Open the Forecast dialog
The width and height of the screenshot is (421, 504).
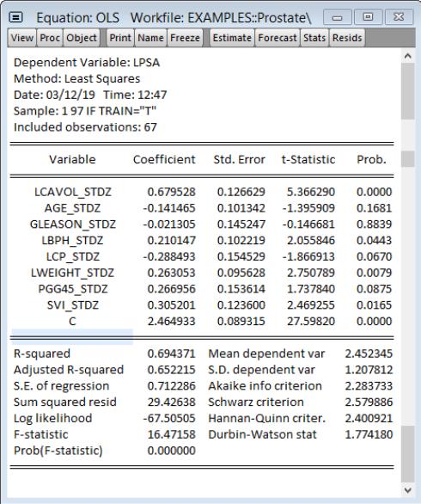point(278,38)
